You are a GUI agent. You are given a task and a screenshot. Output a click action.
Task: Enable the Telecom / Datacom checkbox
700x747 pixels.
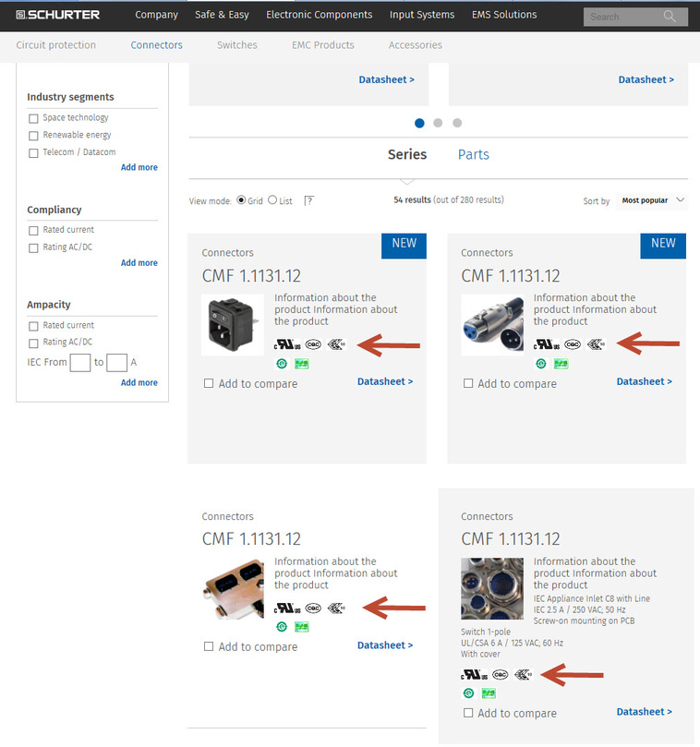tap(33, 153)
